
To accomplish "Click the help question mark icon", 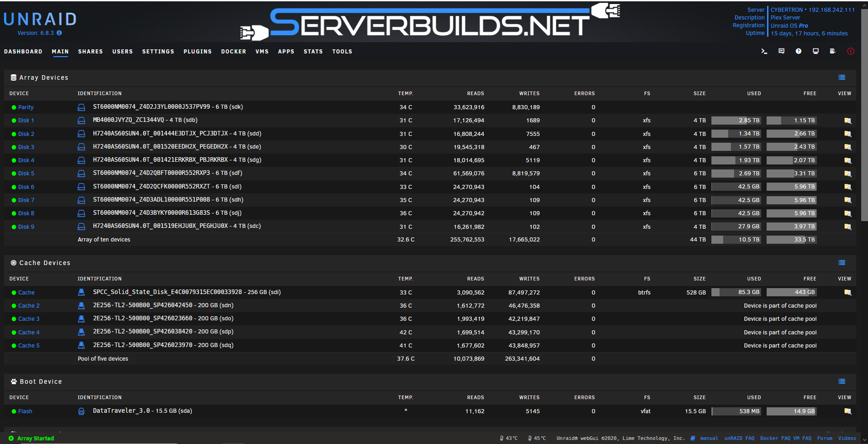I will click(798, 51).
